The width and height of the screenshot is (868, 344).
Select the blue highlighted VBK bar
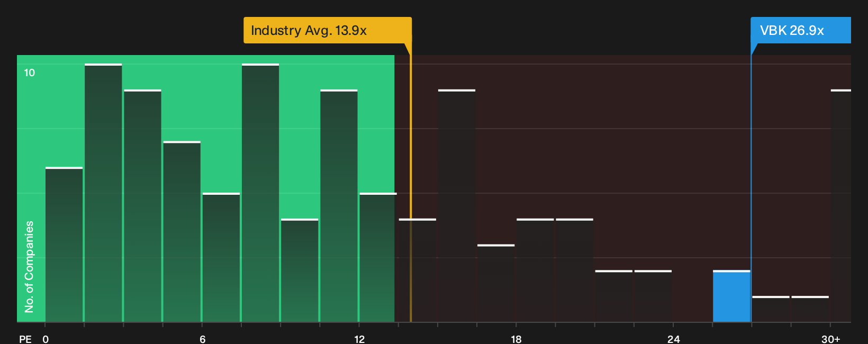(x=731, y=296)
